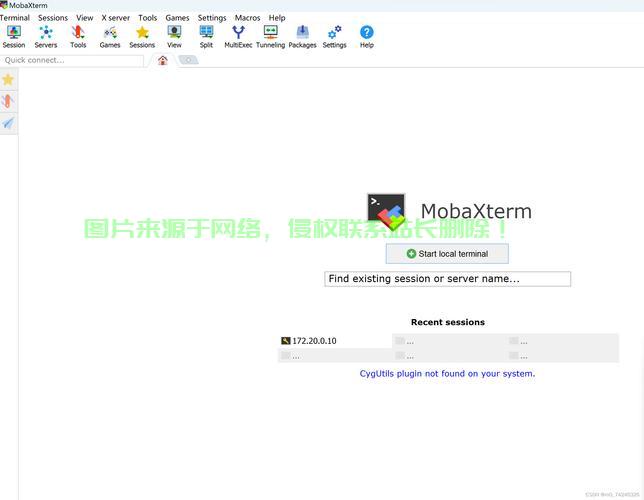Activate the MultiExec toolbar icon
644x500 pixels.
[x=238, y=37]
